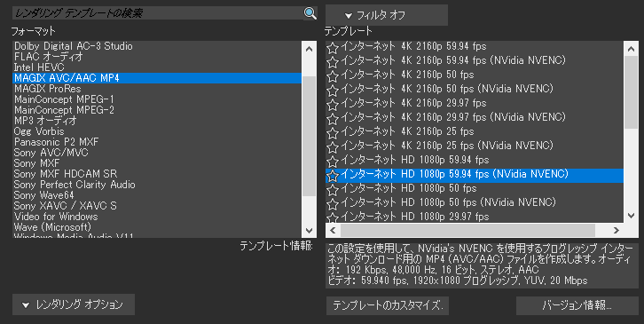Favorite the 4K 2160p 25 fps NVENC template
The height and width of the screenshot is (324, 644).
[333, 147]
